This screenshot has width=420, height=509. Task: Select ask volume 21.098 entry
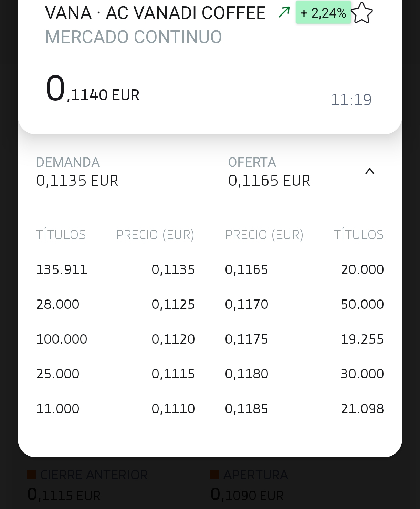[x=362, y=409]
